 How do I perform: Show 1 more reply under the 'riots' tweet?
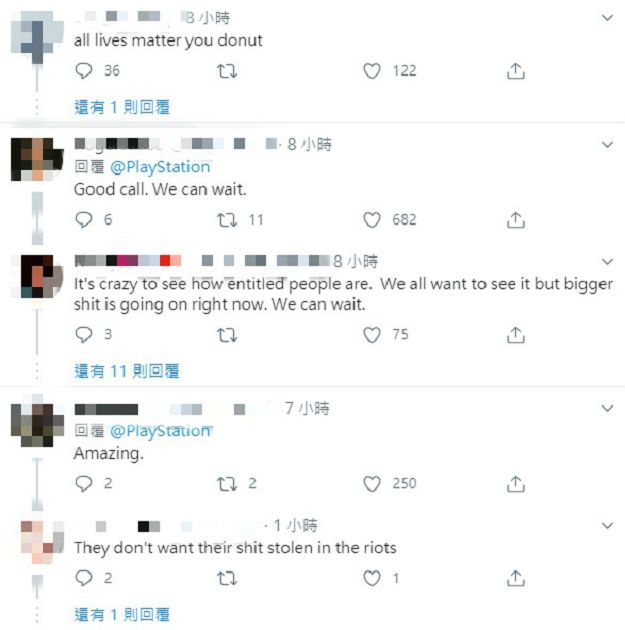click(122, 615)
